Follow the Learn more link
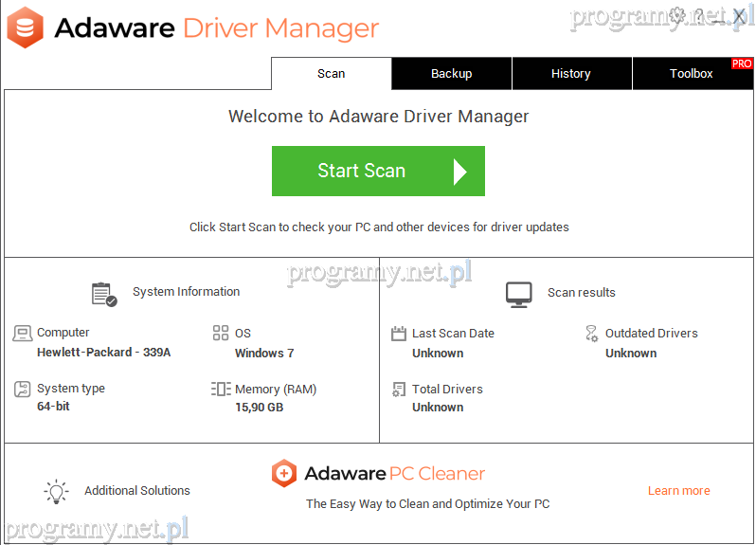 click(678, 491)
